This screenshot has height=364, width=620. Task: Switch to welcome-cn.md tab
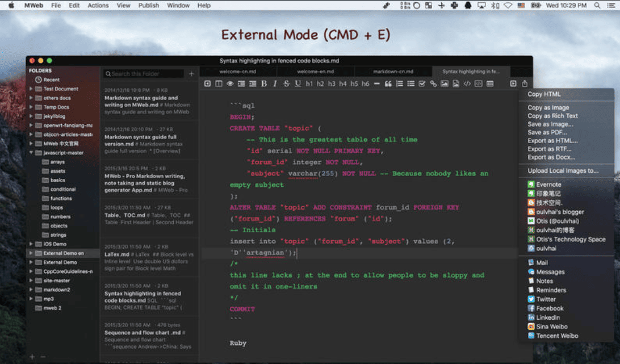(238, 72)
